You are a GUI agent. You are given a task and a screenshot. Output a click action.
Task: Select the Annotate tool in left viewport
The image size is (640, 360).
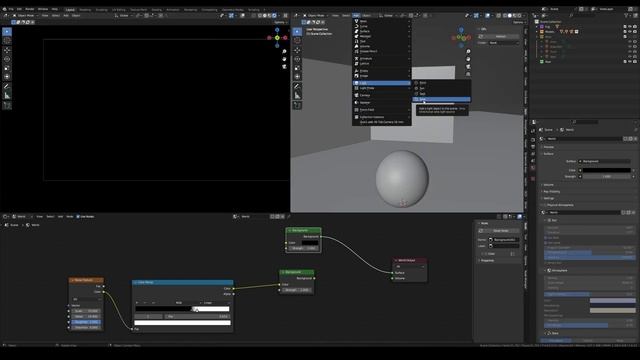click(7, 86)
